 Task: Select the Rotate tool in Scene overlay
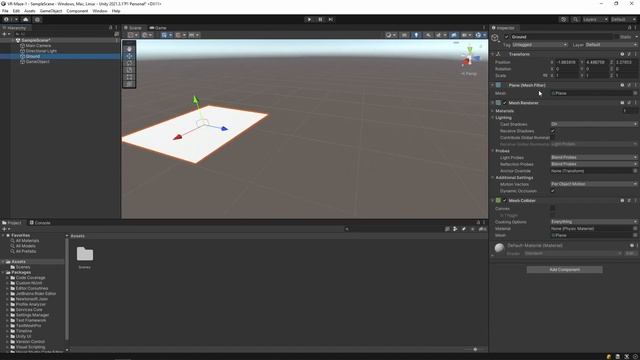coord(129,63)
